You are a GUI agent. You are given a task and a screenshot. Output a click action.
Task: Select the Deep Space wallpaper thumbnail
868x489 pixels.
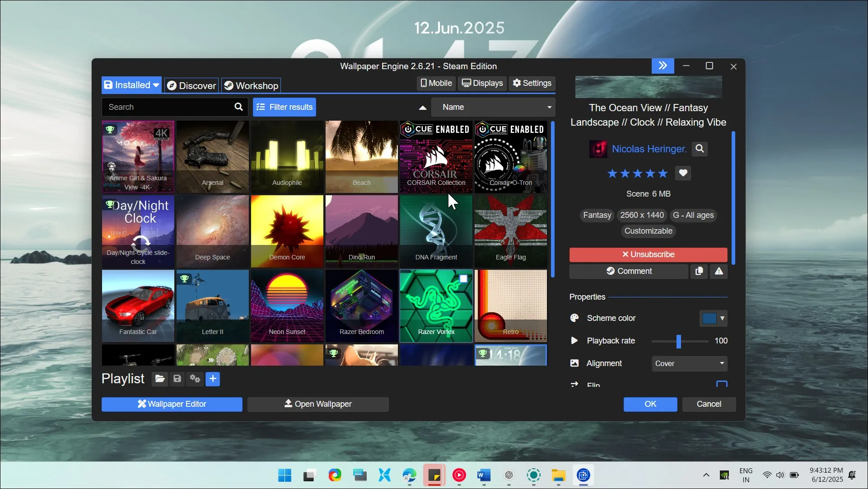pyautogui.click(x=212, y=231)
